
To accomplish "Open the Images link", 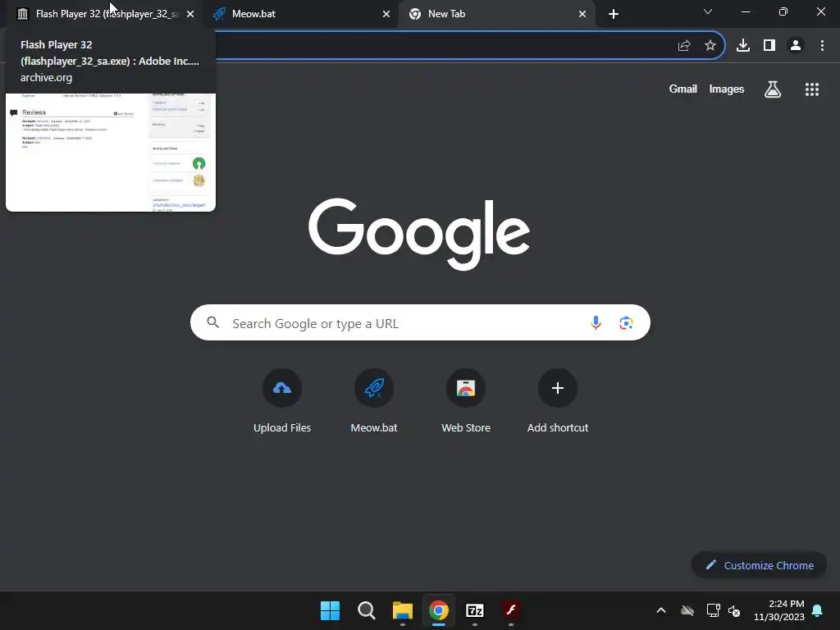I will (727, 89).
